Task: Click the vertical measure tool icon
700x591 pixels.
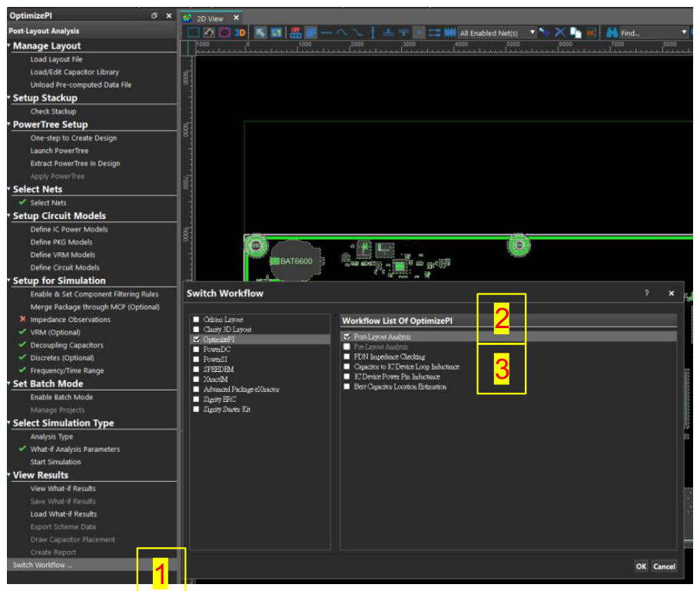Action: (x=373, y=32)
